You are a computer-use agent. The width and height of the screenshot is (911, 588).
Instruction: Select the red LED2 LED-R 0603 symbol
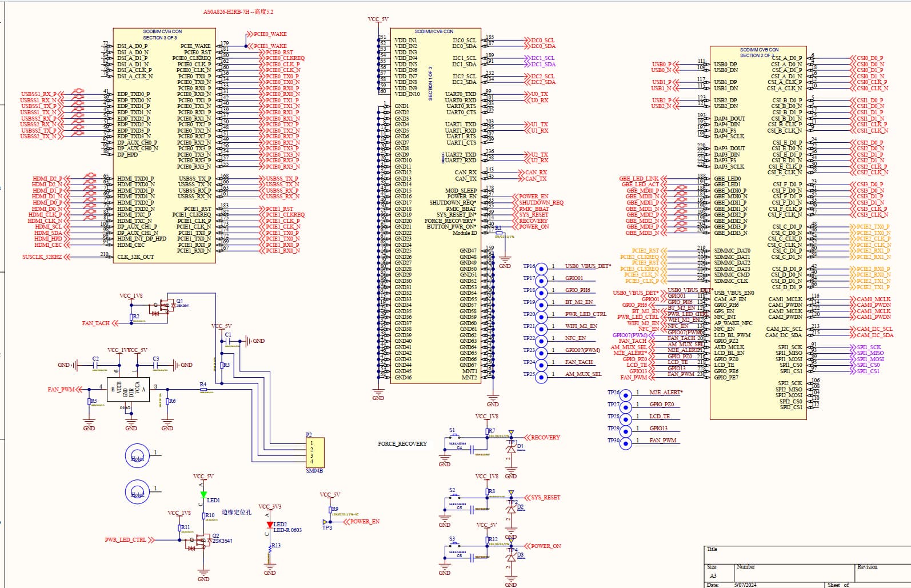270,525
